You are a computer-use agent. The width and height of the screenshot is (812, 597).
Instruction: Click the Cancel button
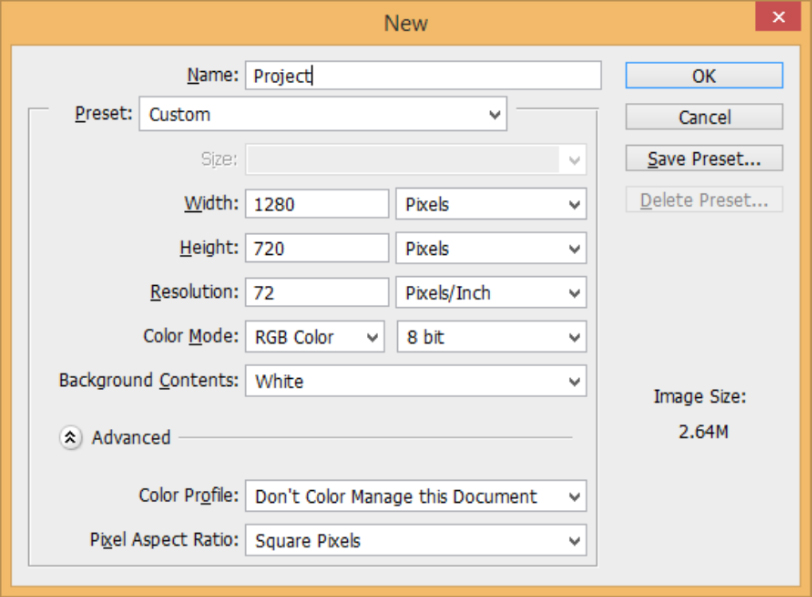click(704, 117)
